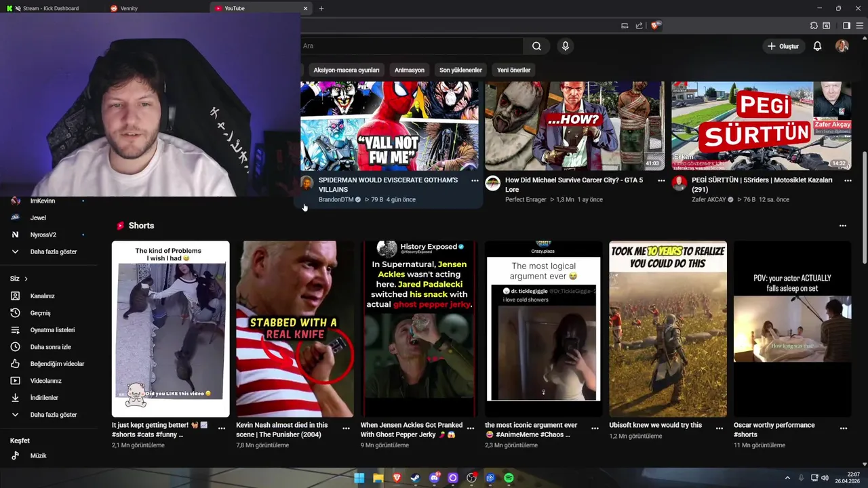
Task: Select the Animasyon filter chip
Action: [410, 70]
